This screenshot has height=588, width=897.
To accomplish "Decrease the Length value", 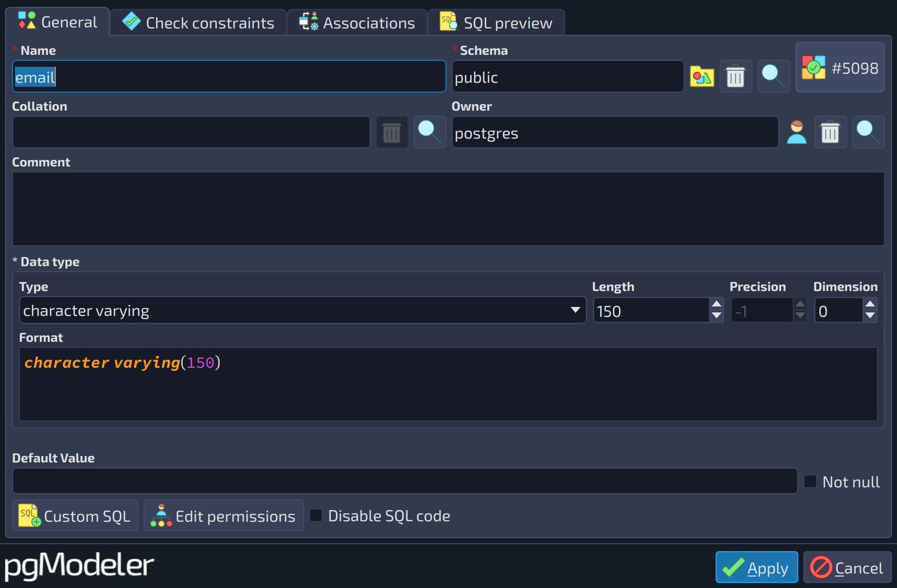I will 717,316.
